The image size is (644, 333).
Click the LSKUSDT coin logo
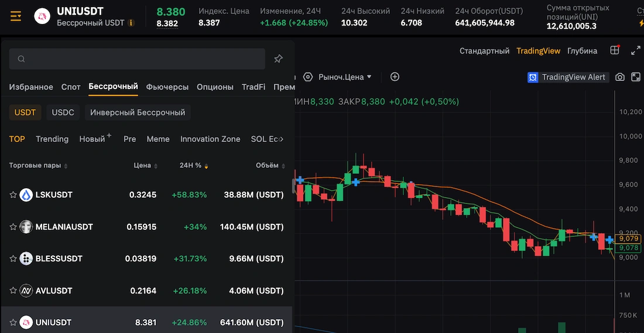[26, 195]
